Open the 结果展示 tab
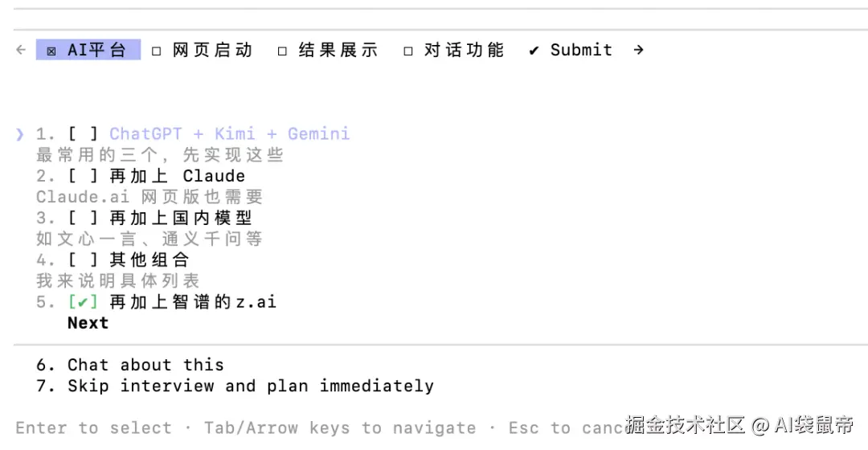The width and height of the screenshot is (868, 450). (x=338, y=50)
